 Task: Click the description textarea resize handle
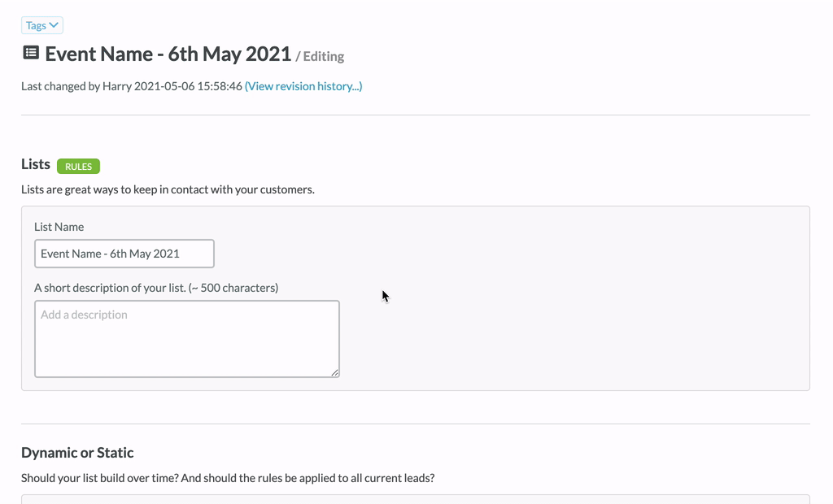pos(334,373)
